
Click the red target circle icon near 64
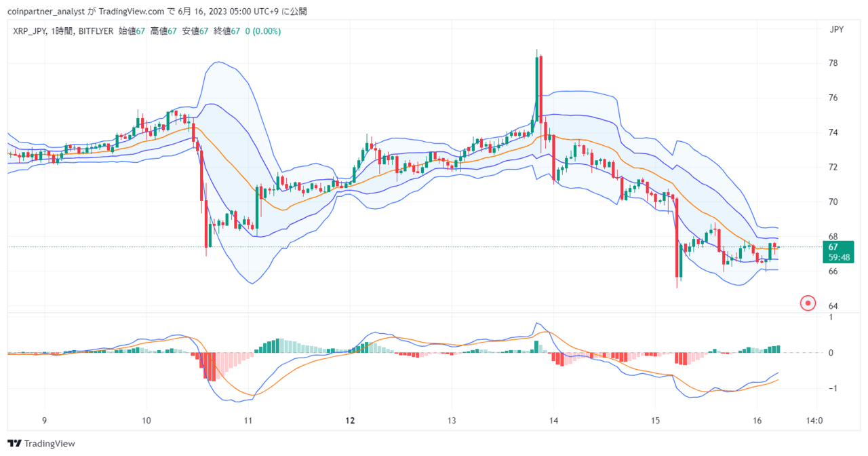808,303
